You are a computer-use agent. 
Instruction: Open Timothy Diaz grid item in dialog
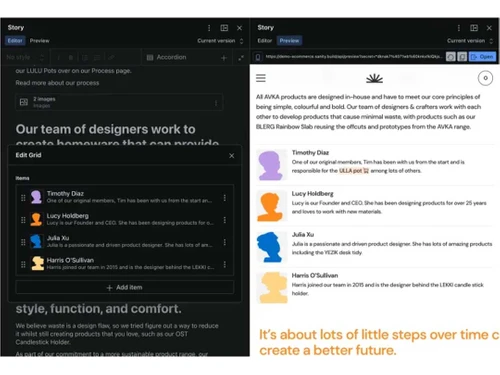[125, 197]
